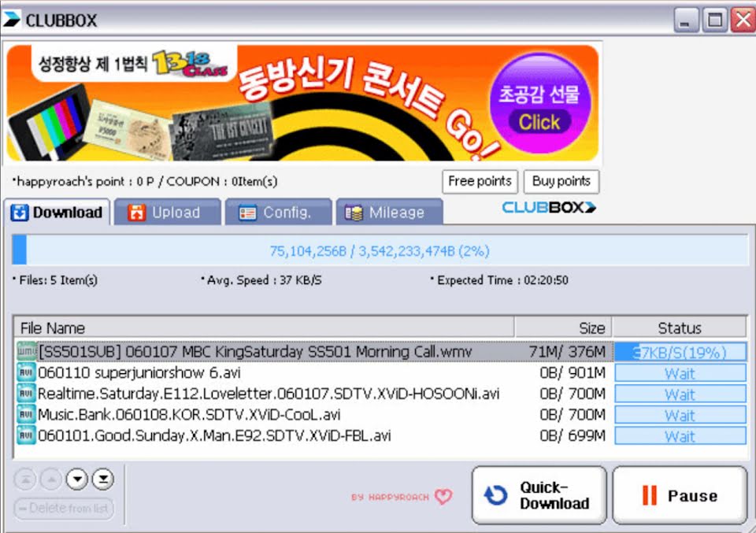Click the AVI icon of Good.Sunday.X.Man file

(27, 435)
